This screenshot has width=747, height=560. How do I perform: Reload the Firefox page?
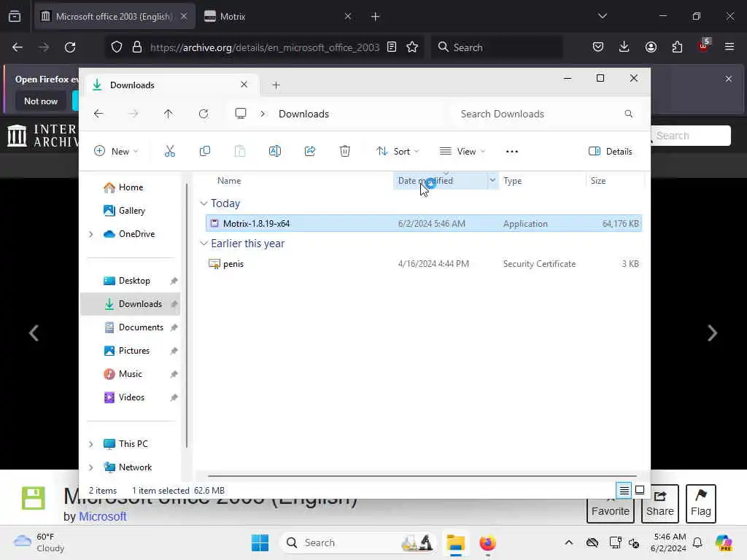70,47
